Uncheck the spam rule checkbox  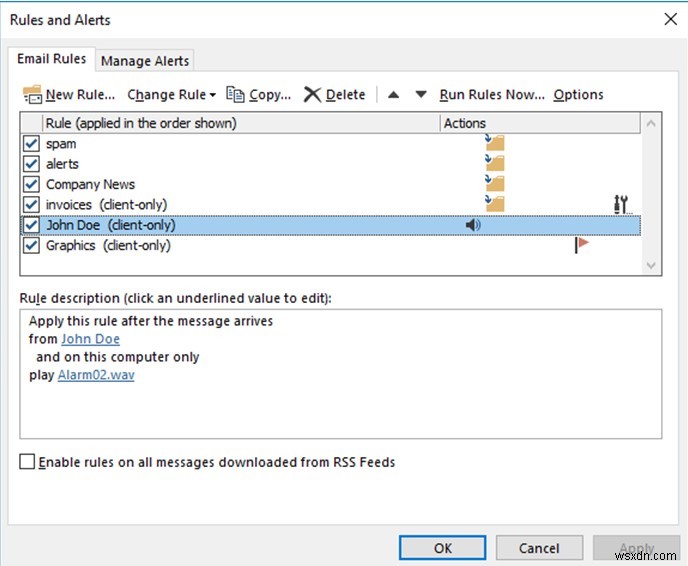click(x=31, y=143)
